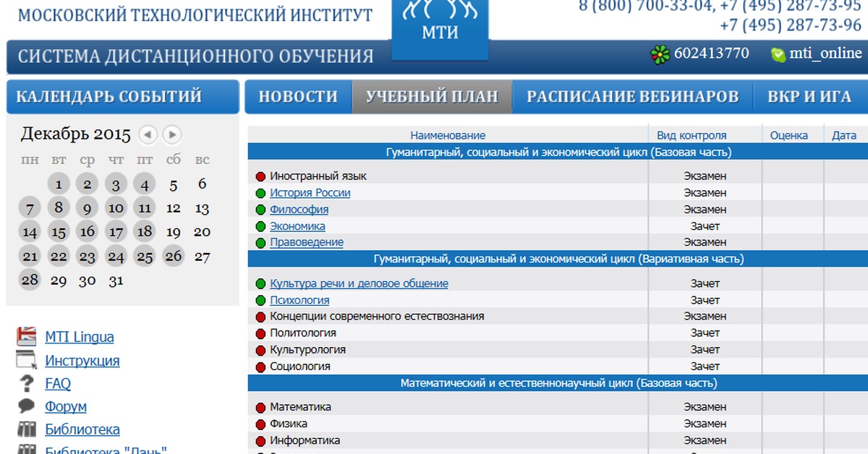Select the Учебный план tab
The height and width of the screenshot is (454, 868).
[x=432, y=97]
